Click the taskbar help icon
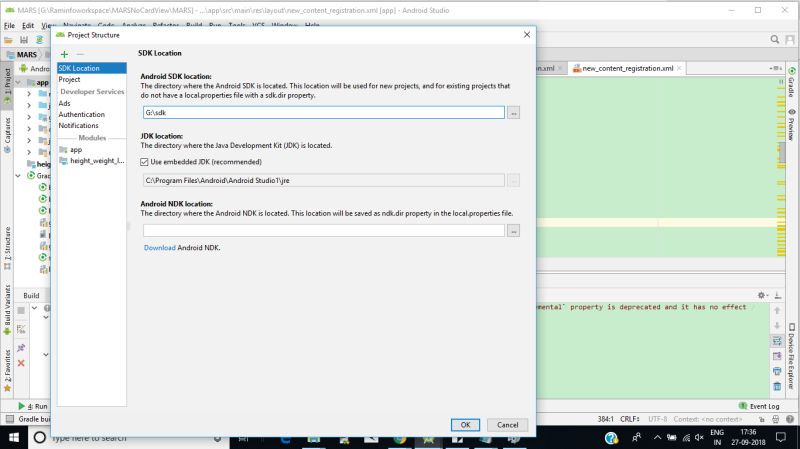Viewport: 800px width, 449px height. 611,438
